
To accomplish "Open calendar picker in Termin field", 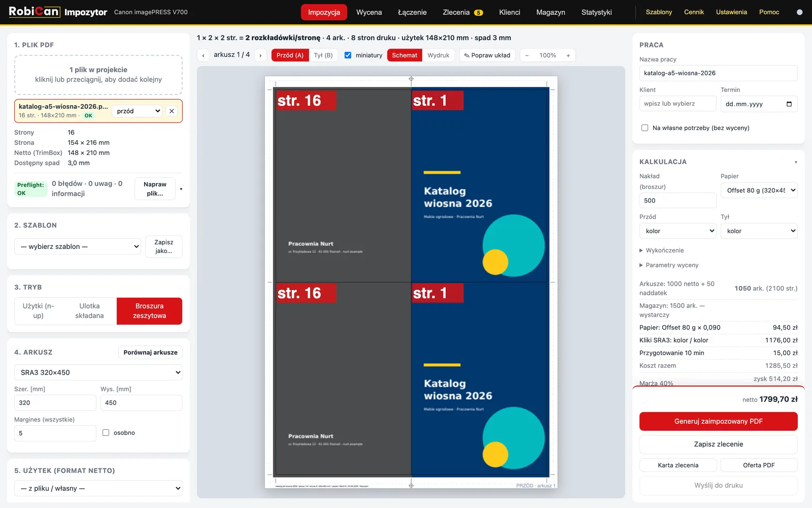I will pos(789,104).
